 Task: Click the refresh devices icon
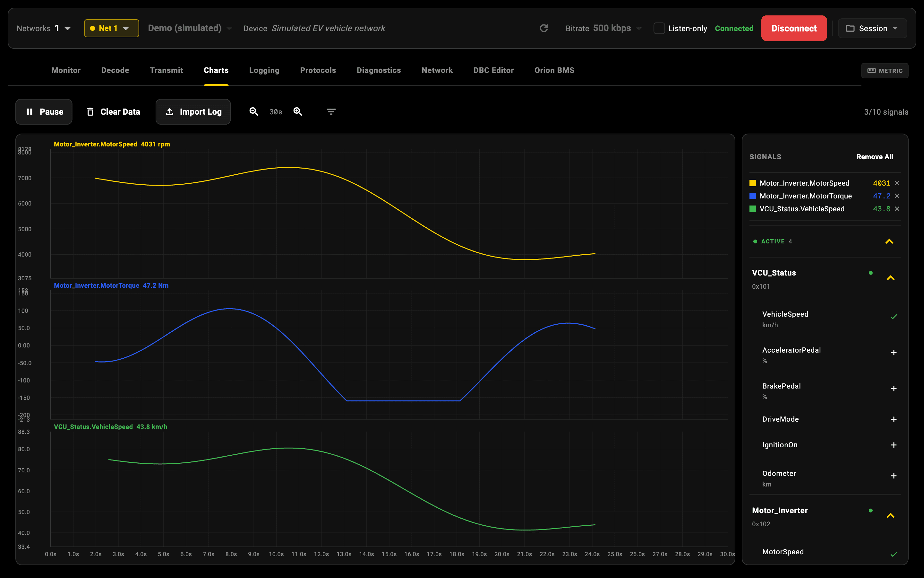(544, 28)
